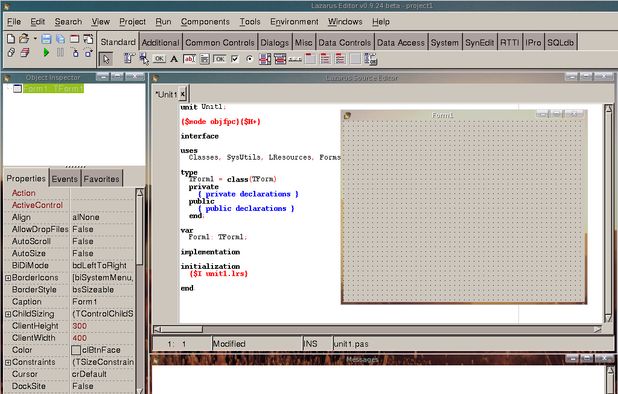This screenshot has height=394, width=618.
Task: Open the Run menu
Action: (x=163, y=22)
